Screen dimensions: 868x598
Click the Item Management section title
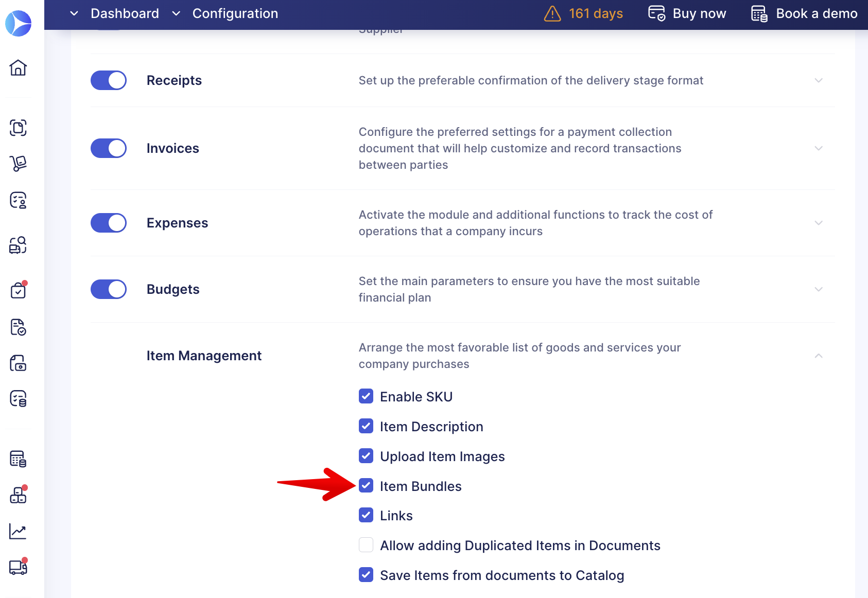click(x=204, y=356)
